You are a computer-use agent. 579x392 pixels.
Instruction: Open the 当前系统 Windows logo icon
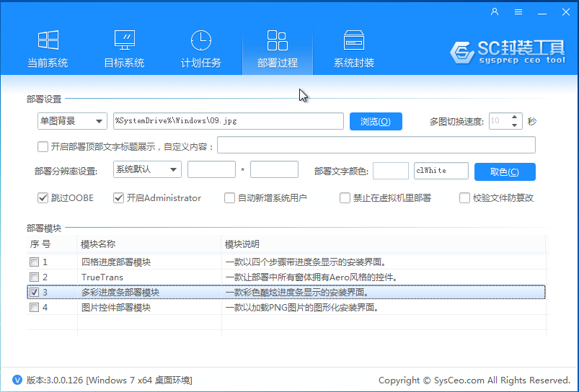click(x=48, y=40)
